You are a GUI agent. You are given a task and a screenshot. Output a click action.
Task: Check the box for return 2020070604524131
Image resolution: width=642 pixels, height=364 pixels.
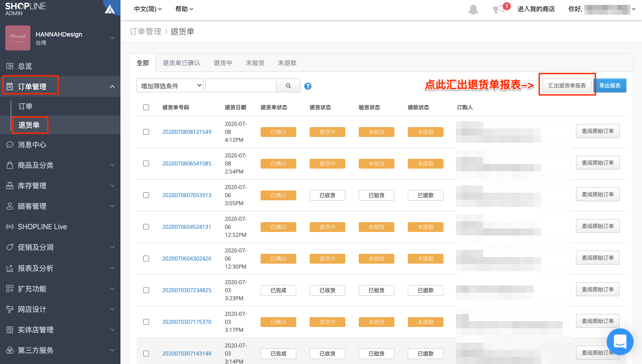(x=146, y=227)
